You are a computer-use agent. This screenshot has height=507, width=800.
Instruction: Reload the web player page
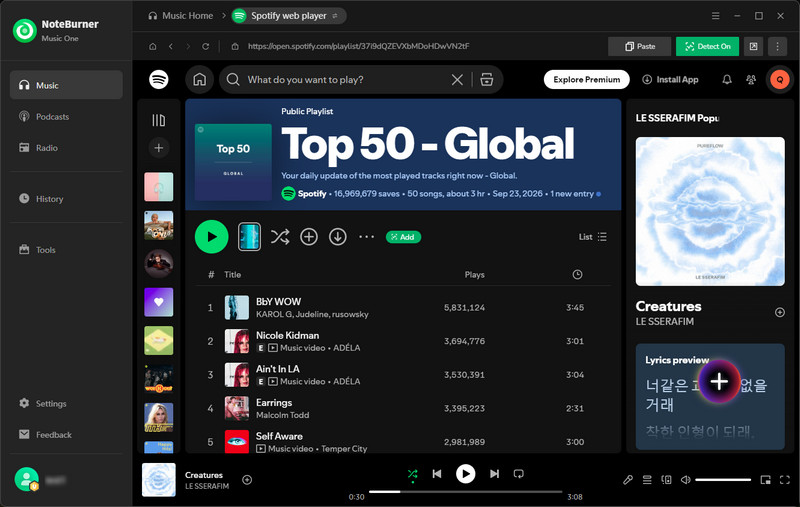point(206,46)
